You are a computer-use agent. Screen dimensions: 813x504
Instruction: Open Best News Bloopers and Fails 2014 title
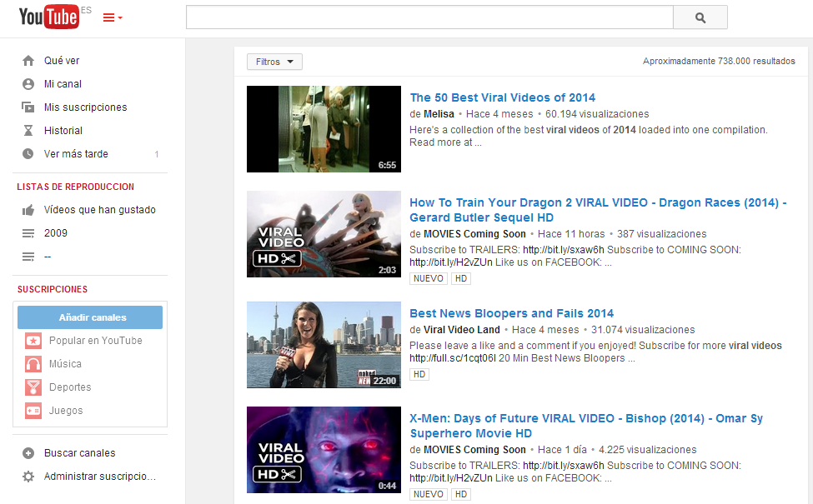tap(512, 313)
